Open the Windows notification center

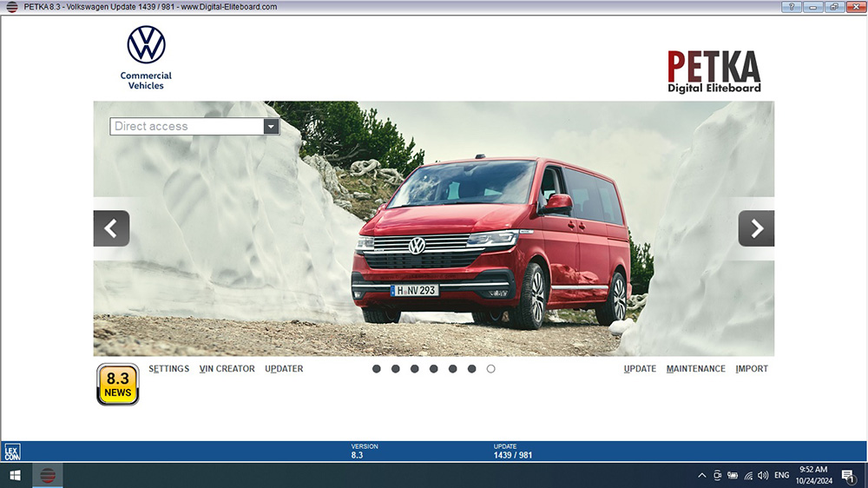848,475
